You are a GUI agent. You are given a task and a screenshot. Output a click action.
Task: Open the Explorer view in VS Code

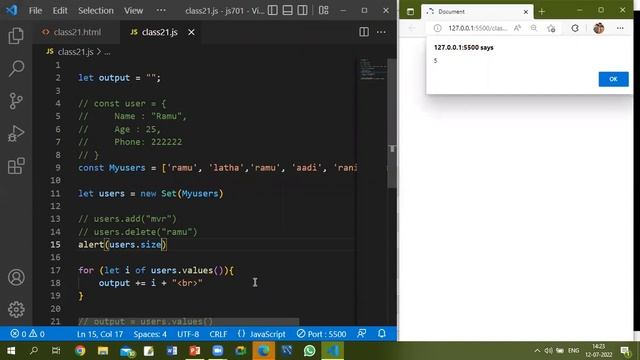coord(16,36)
